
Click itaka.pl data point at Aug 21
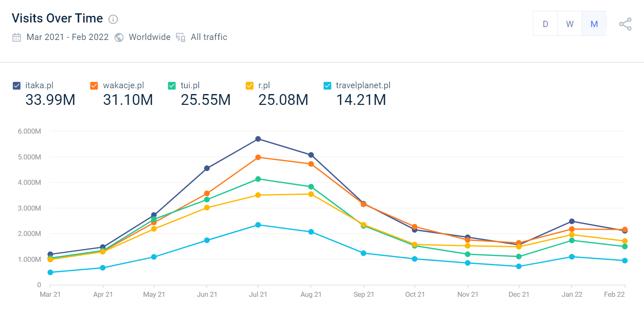311,155
